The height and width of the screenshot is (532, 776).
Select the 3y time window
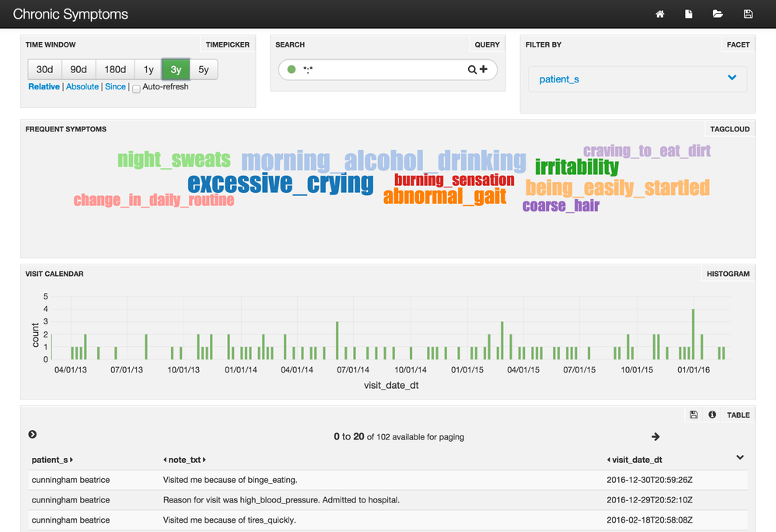coord(176,69)
